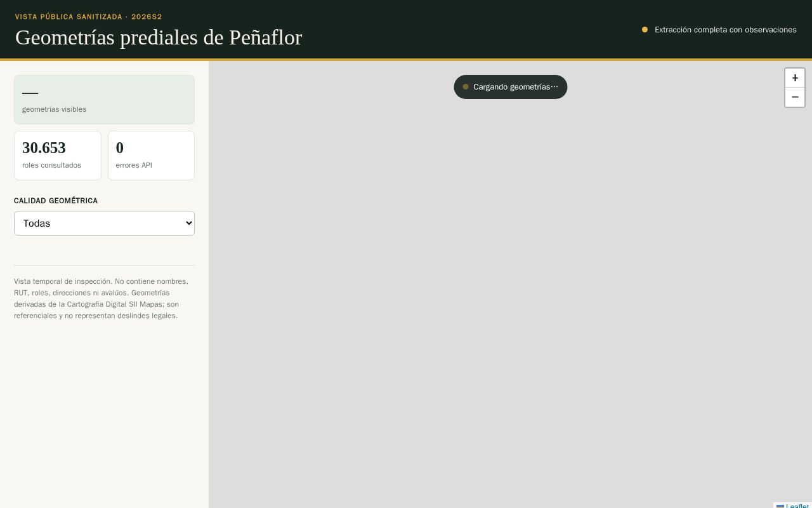Click the Cargando geometrías status pill

pyautogui.click(x=511, y=87)
